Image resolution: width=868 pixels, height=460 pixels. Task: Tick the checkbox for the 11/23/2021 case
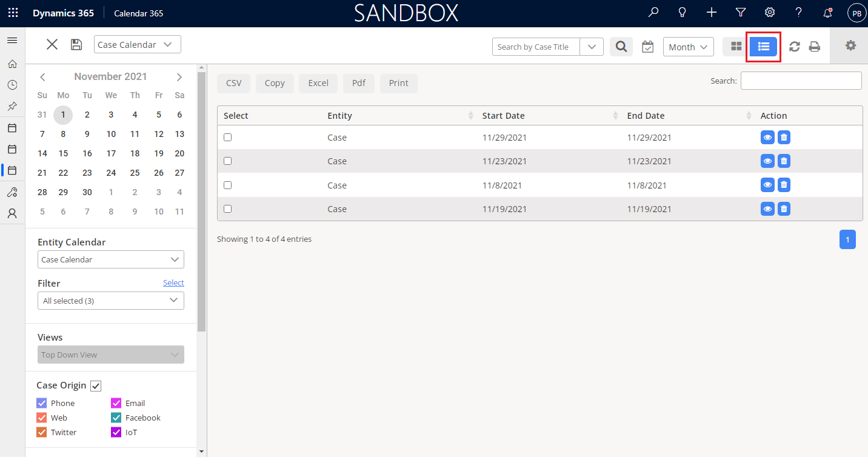(228, 161)
